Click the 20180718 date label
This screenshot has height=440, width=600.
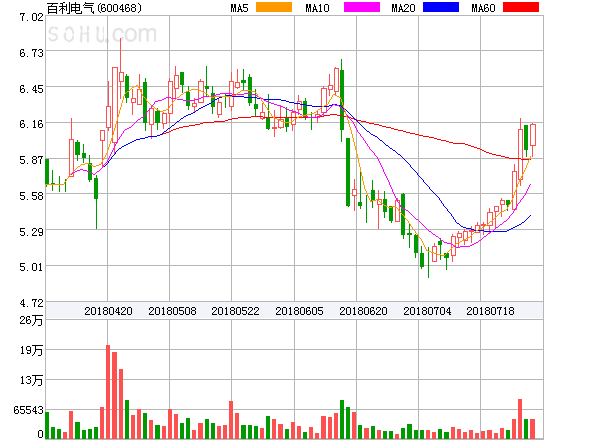click(x=490, y=311)
